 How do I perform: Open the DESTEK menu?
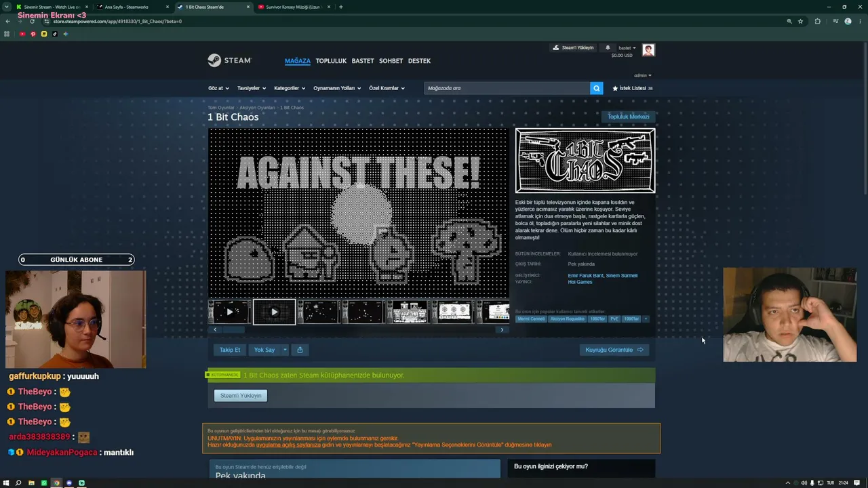coord(419,61)
